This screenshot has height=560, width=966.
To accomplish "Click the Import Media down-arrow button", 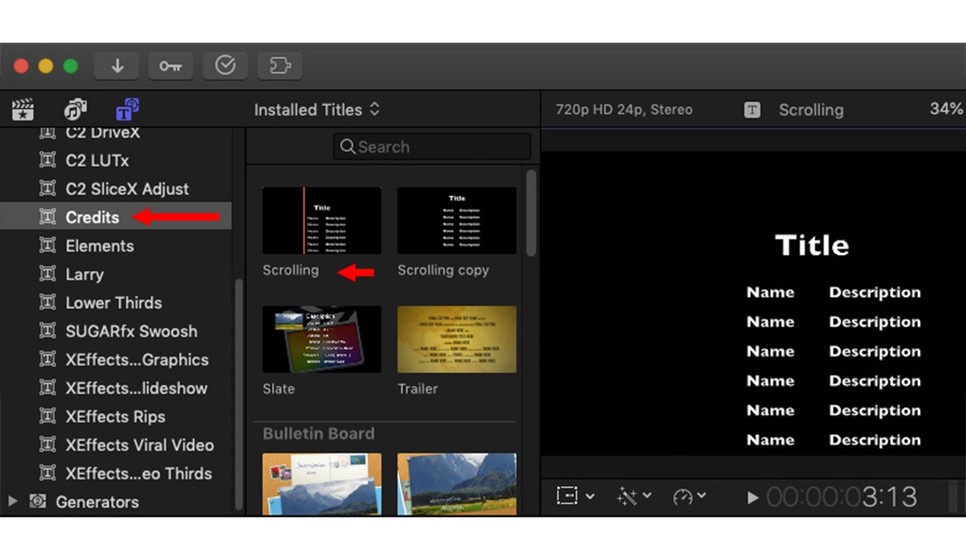I will pos(117,66).
